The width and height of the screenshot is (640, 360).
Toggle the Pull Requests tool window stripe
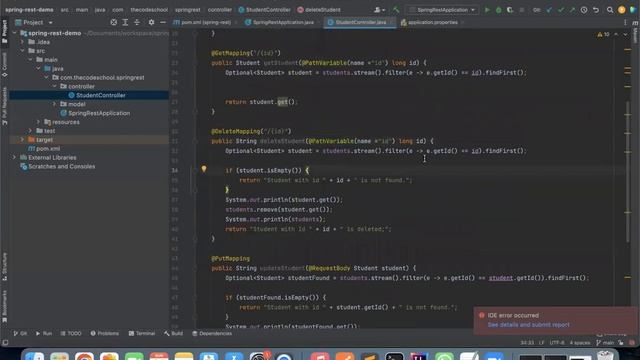coord(4,107)
